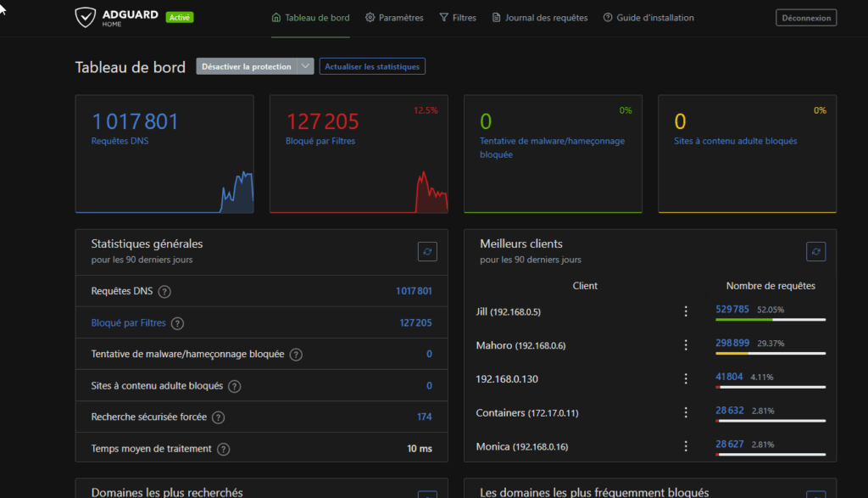Open Jill's 529 785 requests link
Screen dimensions: 868x498
(x=732, y=309)
